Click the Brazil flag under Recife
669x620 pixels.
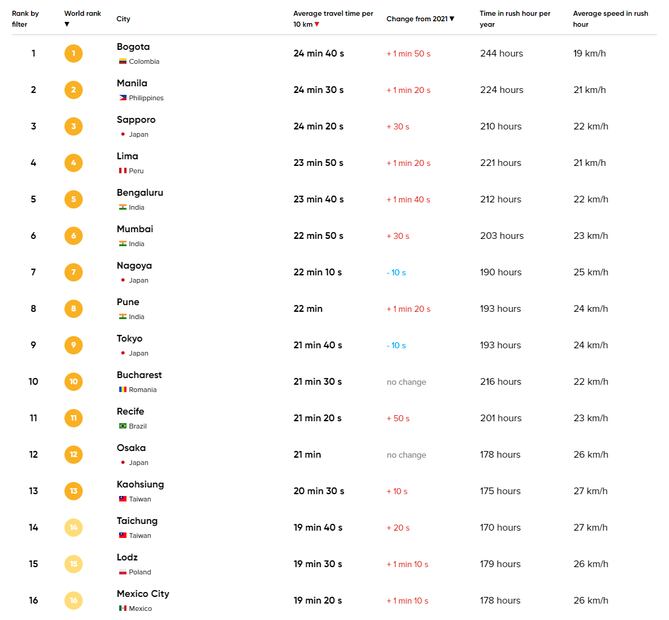coord(122,426)
